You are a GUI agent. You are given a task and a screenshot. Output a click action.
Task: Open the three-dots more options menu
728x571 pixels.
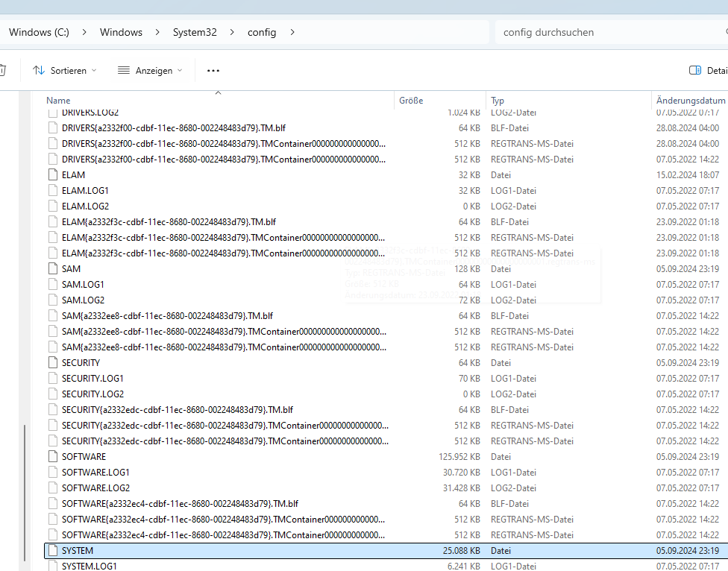[213, 71]
